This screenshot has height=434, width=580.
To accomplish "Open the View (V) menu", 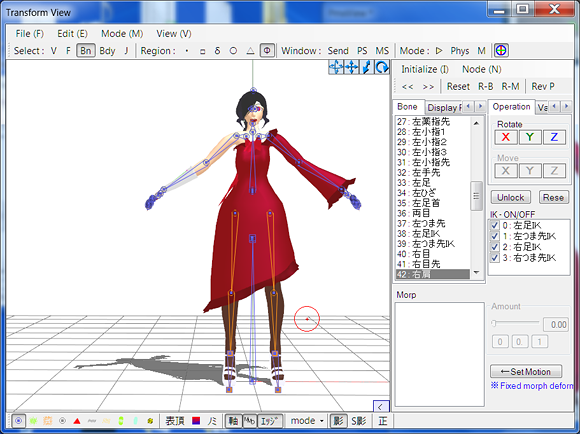I will tap(174, 34).
